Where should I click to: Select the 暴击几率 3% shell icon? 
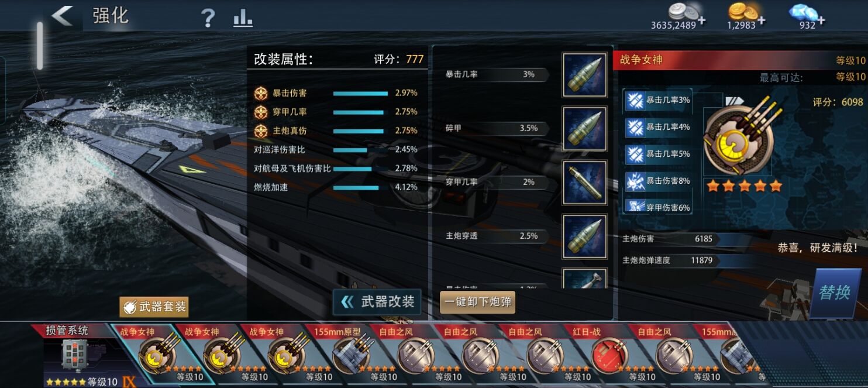pos(584,75)
